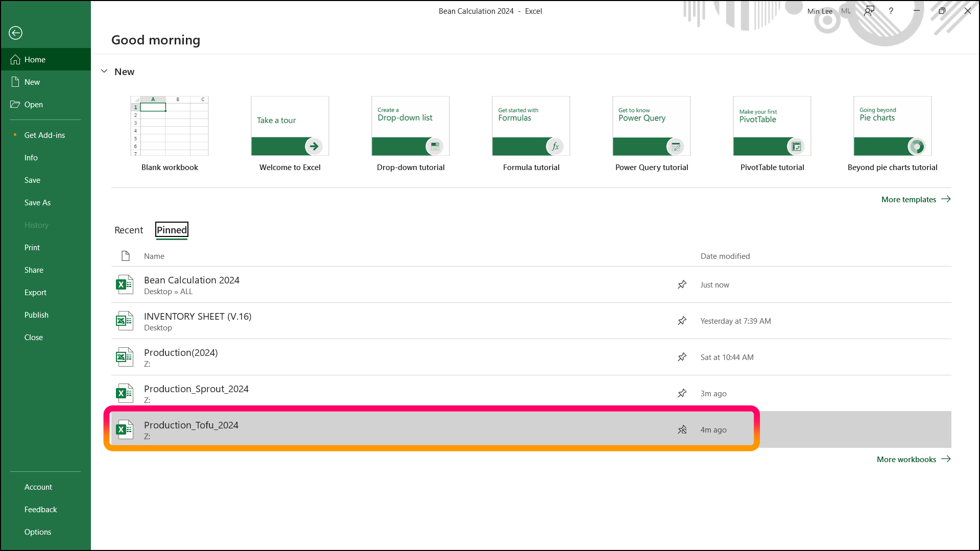Open the PivotTable tutorial template
Screen dimensions: 980x551
[772, 134]
